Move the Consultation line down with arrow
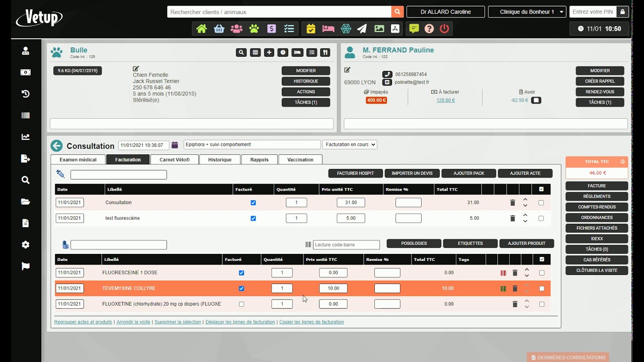The width and height of the screenshot is (644, 362). point(525,206)
